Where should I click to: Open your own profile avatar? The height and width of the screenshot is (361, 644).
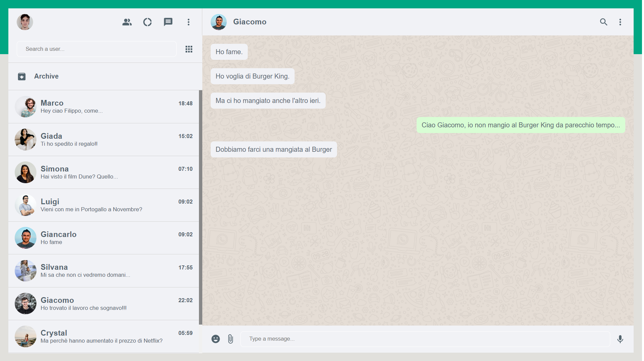[25, 22]
